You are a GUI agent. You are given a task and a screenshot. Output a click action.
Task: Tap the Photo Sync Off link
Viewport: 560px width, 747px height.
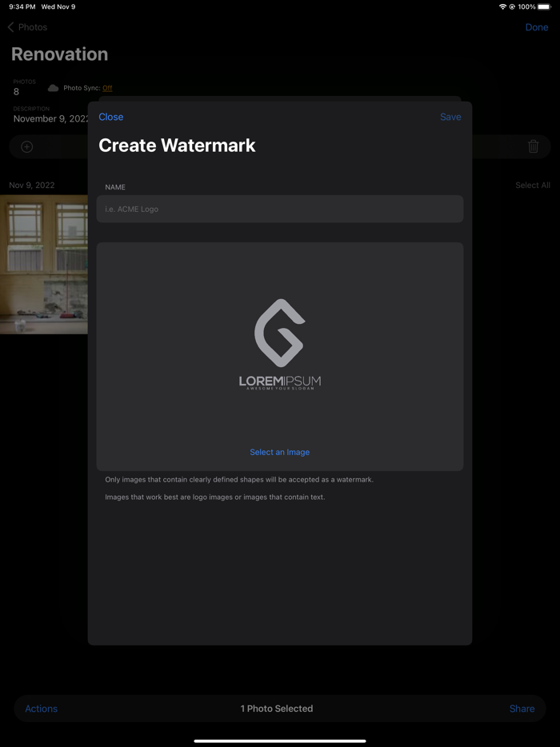coord(107,88)
